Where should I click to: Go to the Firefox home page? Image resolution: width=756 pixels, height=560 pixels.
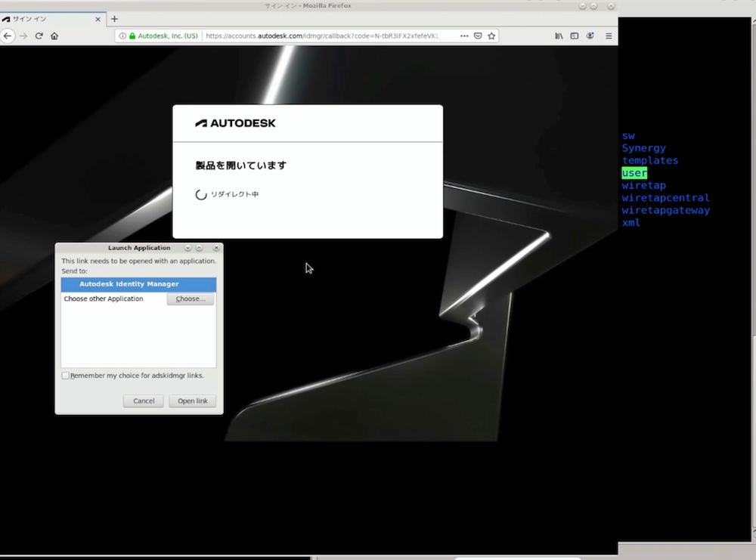54,36
